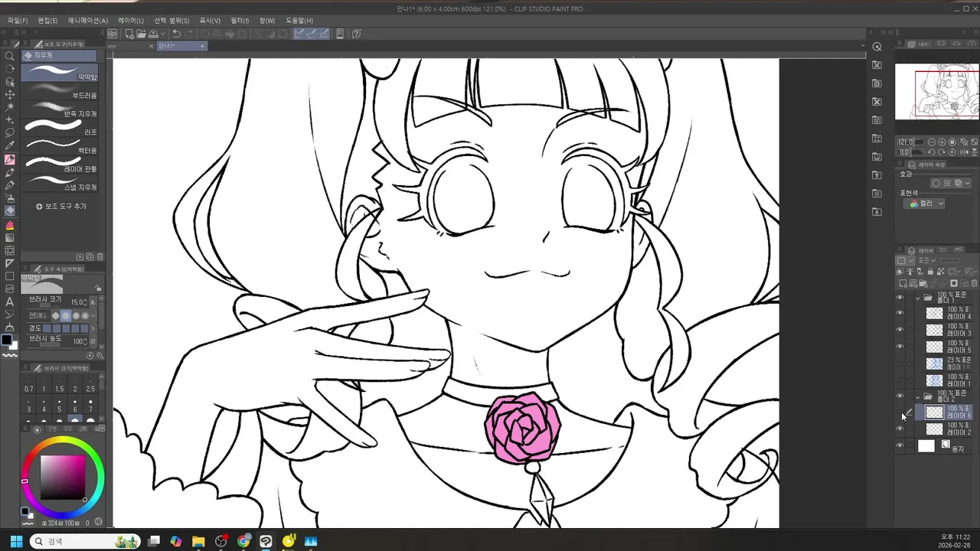Open the layer effect dropdown arrow

pos(969,184)
